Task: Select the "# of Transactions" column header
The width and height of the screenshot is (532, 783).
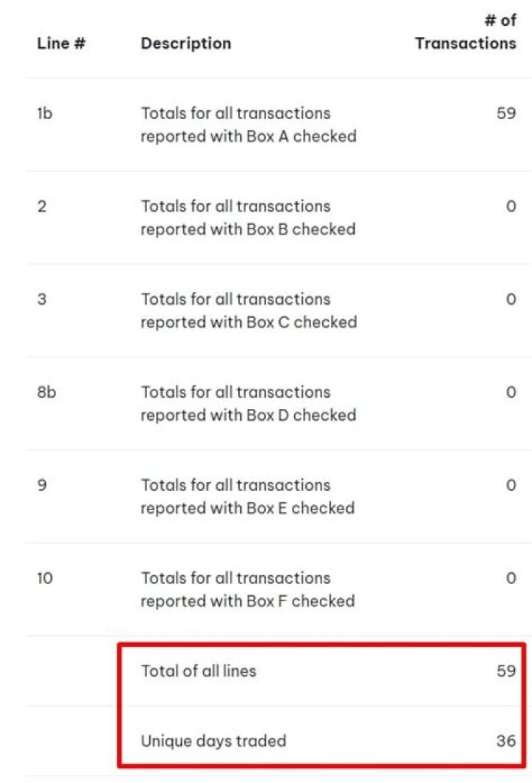Action: (465, 33)
